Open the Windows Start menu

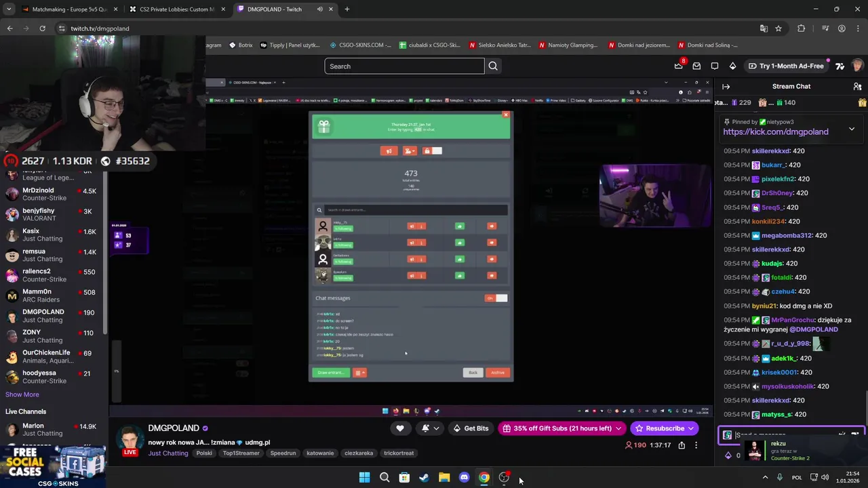point(364,477)
